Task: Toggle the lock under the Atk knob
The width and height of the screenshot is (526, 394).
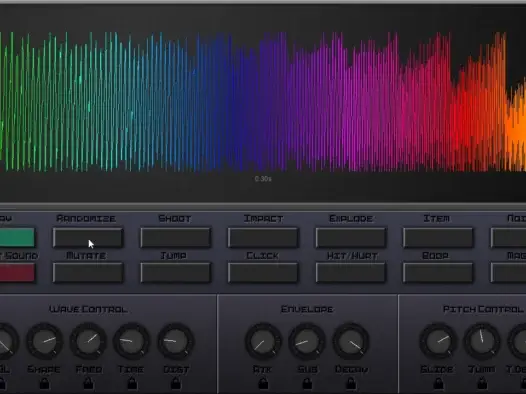Action: coord(263,383)
